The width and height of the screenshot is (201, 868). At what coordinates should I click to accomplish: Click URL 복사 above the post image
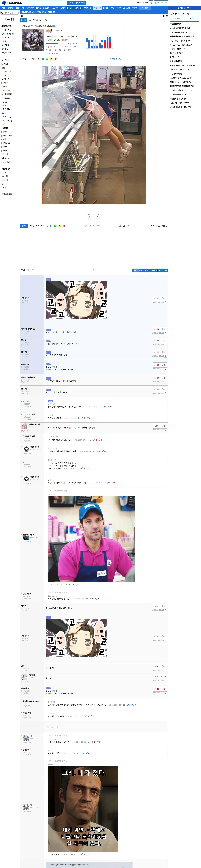point(32,59)
